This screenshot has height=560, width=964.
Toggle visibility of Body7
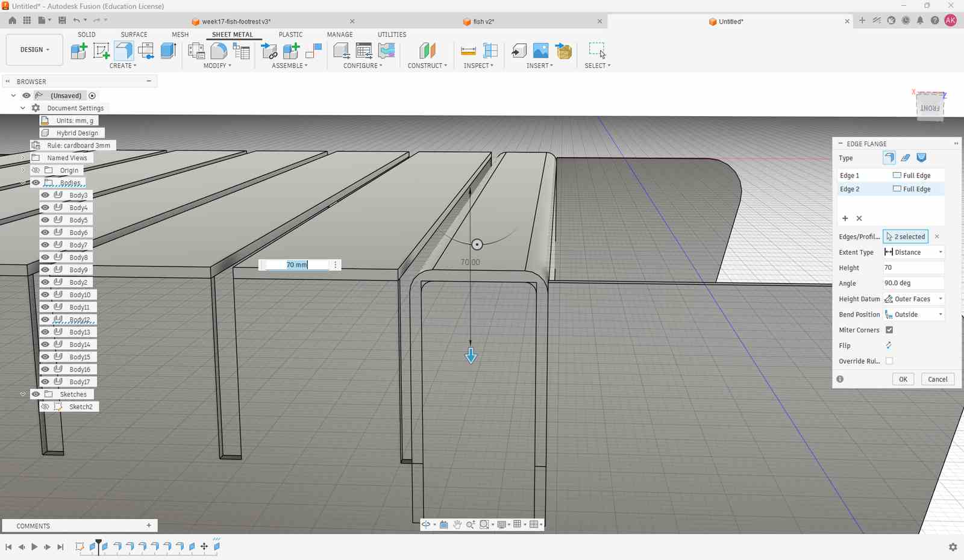pos(45,245)
